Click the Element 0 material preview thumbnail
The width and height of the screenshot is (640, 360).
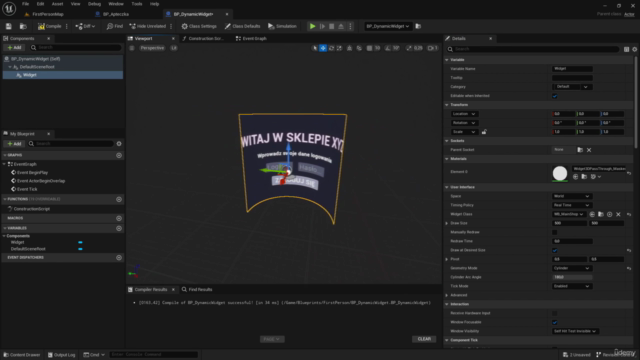(x=560, y=173)
